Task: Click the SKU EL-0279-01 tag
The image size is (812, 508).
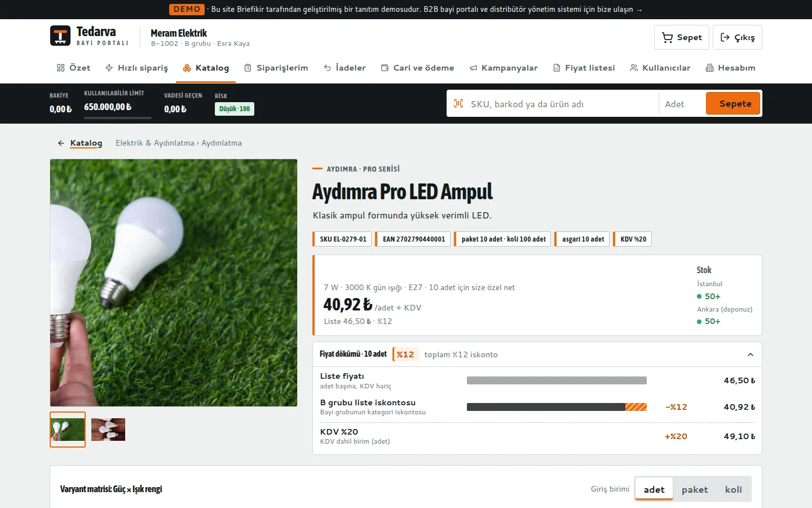Action: tap(342, 239)
